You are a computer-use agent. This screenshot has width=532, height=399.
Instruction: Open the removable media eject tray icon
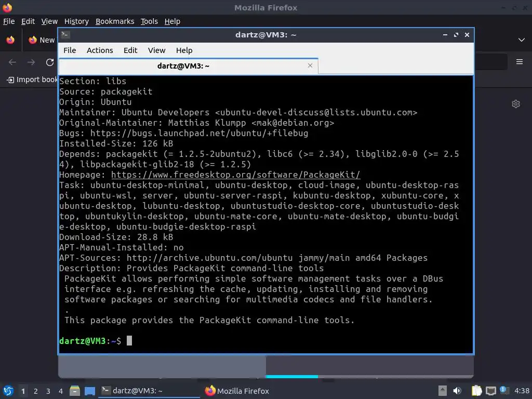pos(443,391)
